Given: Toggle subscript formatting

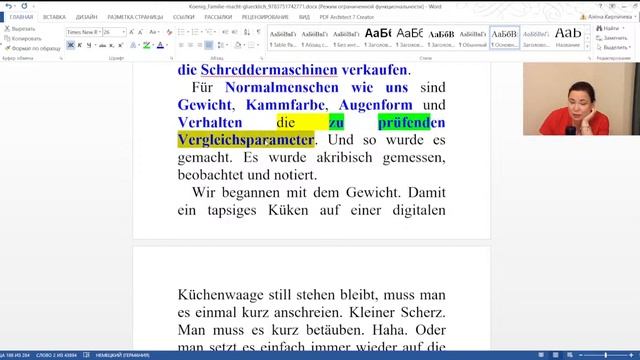Looking at the screenshot, I should [111, 45].
